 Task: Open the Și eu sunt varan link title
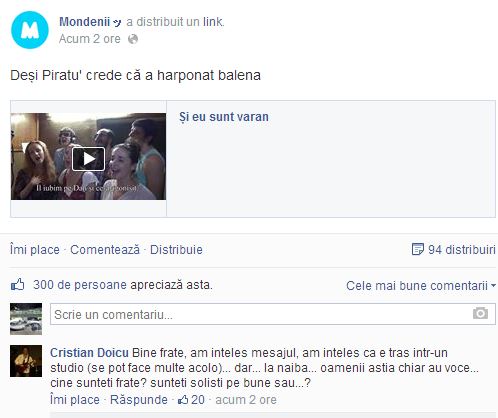click(224, 117)
